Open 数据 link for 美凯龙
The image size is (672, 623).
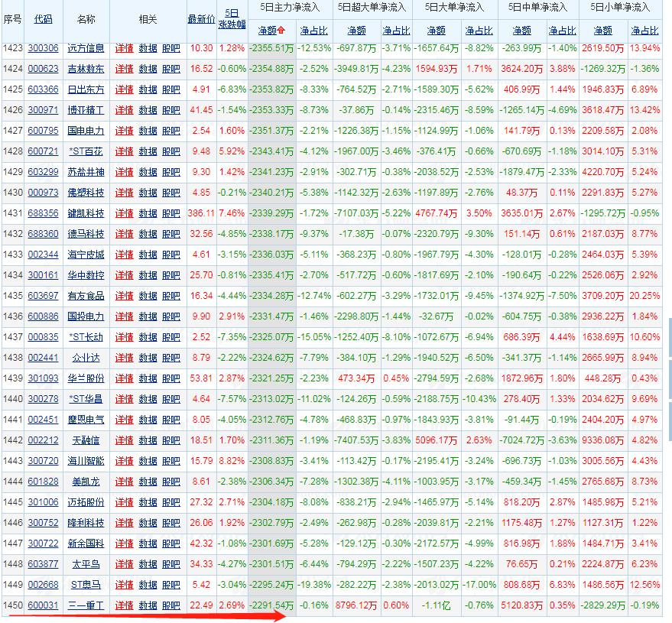[x=148, y=482]
